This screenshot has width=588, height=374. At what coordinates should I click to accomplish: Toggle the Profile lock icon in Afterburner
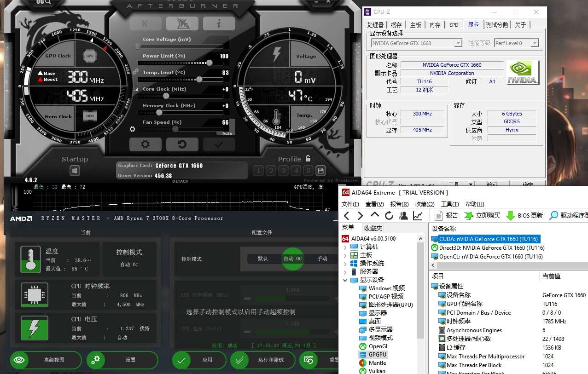tap(308, 158)
